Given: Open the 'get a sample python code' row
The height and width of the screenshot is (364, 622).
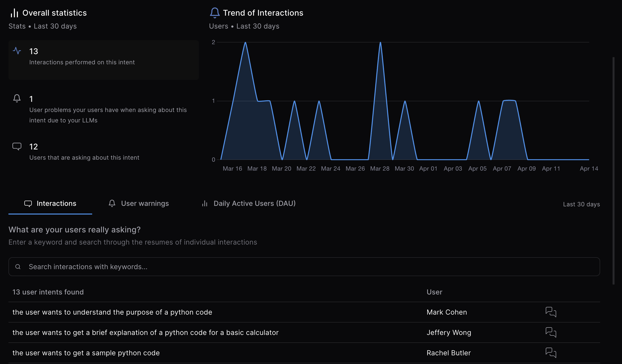Looking at the screenshot, I should 86,353.
